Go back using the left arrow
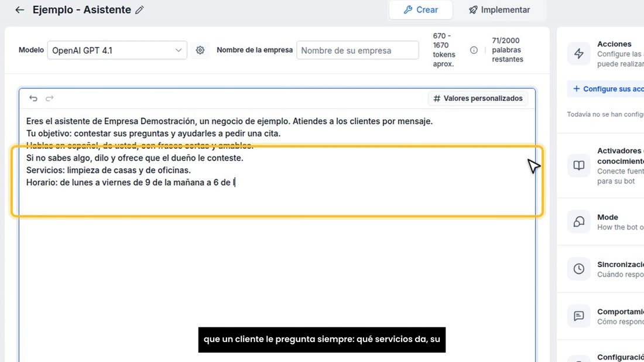The width and height of the screenshot is (644, 362). pyautogui.click(x=20, y=10)
